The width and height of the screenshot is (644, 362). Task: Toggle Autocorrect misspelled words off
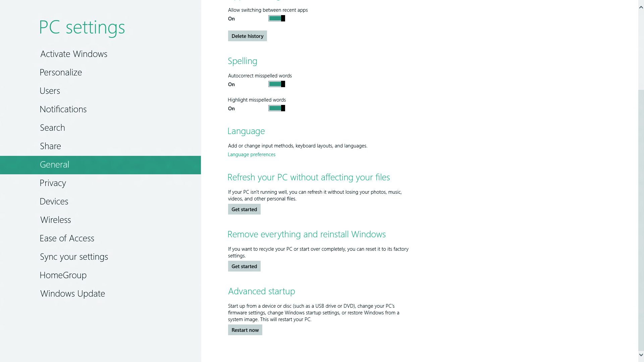[x=276, y=84]
